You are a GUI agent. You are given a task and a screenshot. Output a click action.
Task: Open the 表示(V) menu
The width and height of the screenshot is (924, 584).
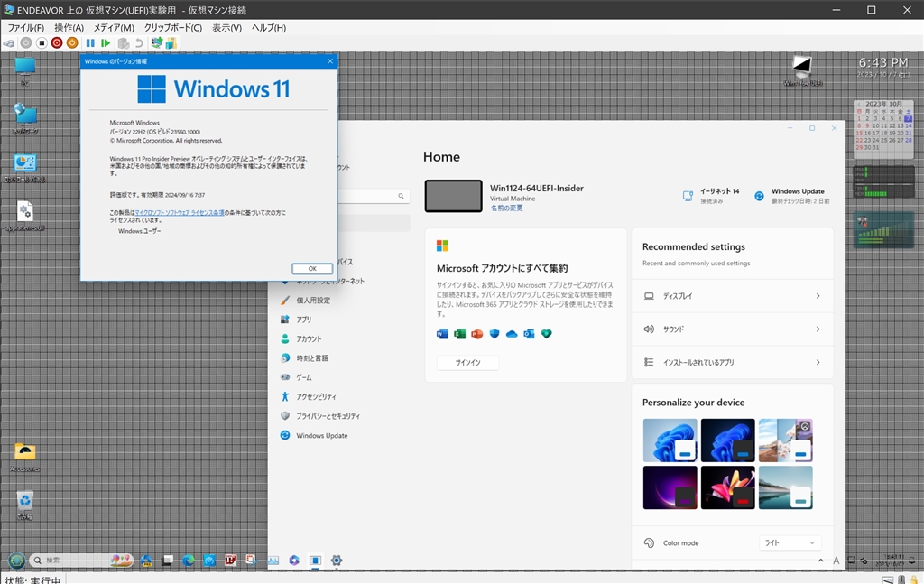coord(226,28)
